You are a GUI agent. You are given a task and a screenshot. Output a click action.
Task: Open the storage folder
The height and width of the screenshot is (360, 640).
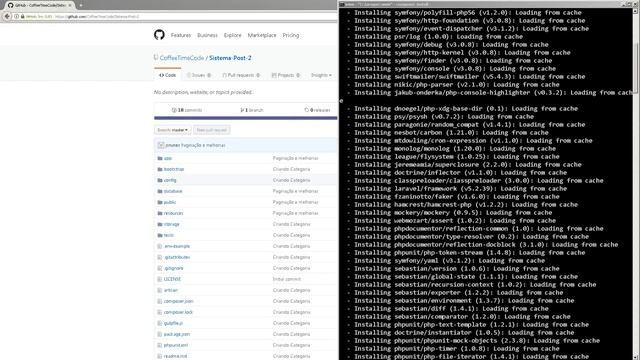point(171,224)
